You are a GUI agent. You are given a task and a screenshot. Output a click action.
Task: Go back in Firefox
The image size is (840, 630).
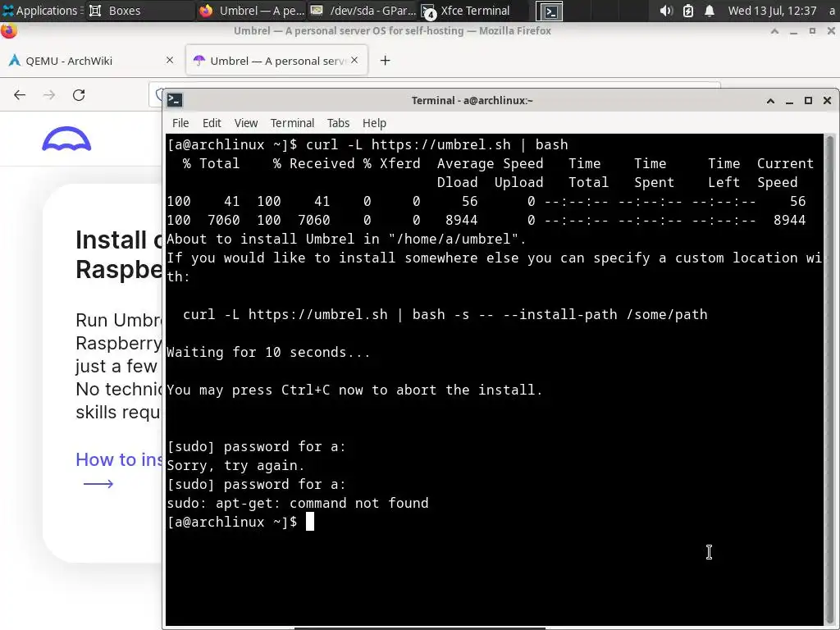[20, 95]
